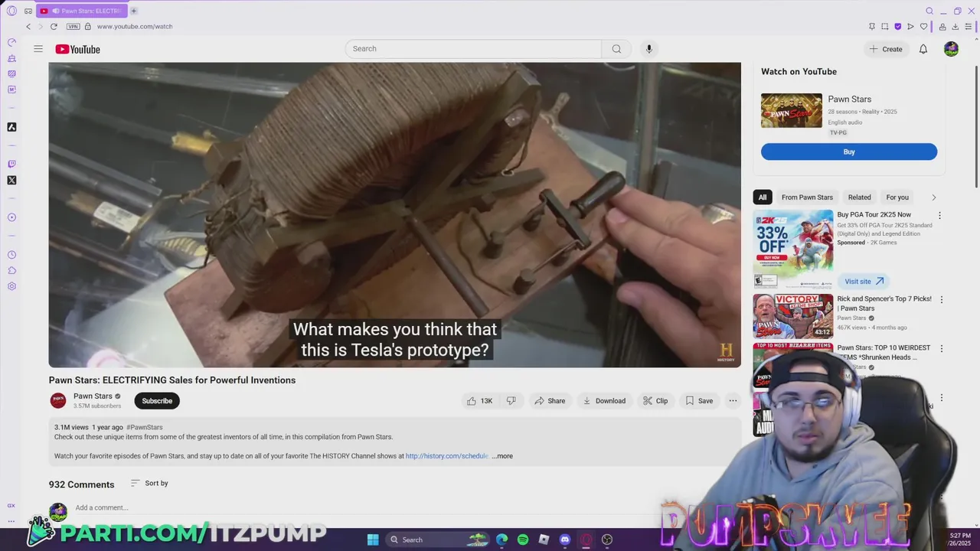Open Discord from the taskbar
This screenshot has height=551, width=980.
click(565, 540)
